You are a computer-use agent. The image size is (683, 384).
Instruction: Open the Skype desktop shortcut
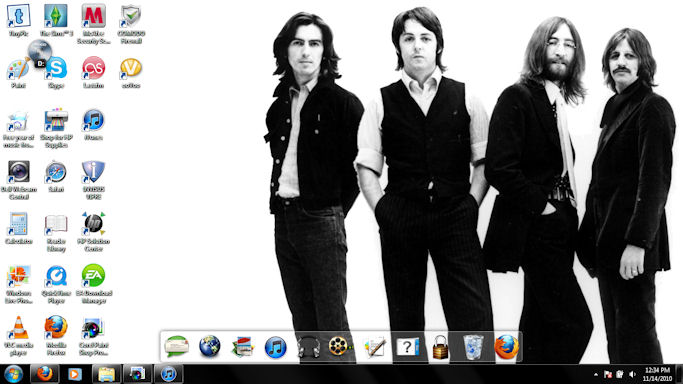click(x=56, y=72)
